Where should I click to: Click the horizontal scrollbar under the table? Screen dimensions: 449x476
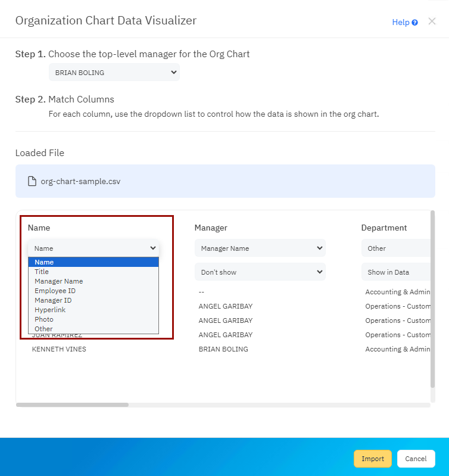(x=72, y=405)
